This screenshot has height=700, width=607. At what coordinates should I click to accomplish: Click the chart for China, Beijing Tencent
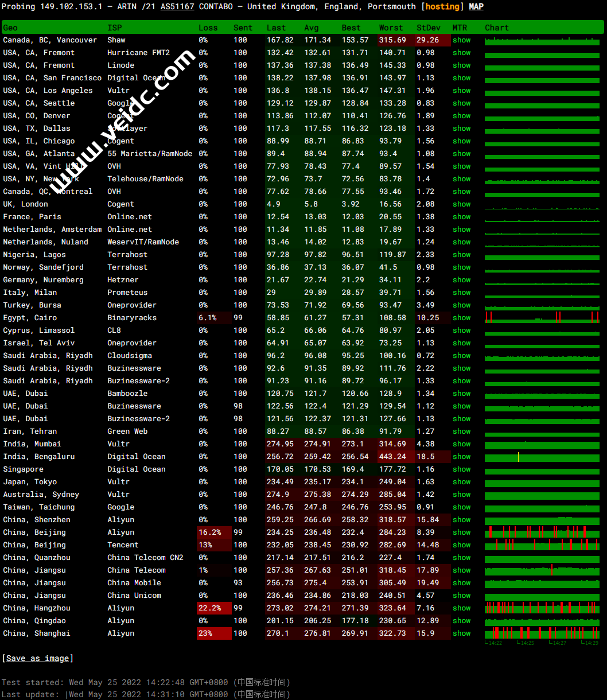tap(542, 545)
